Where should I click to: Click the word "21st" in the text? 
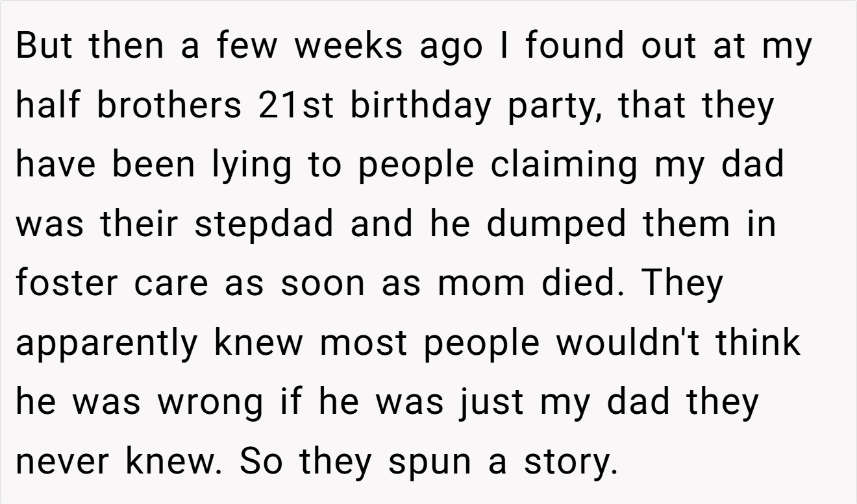click(295, 106)
